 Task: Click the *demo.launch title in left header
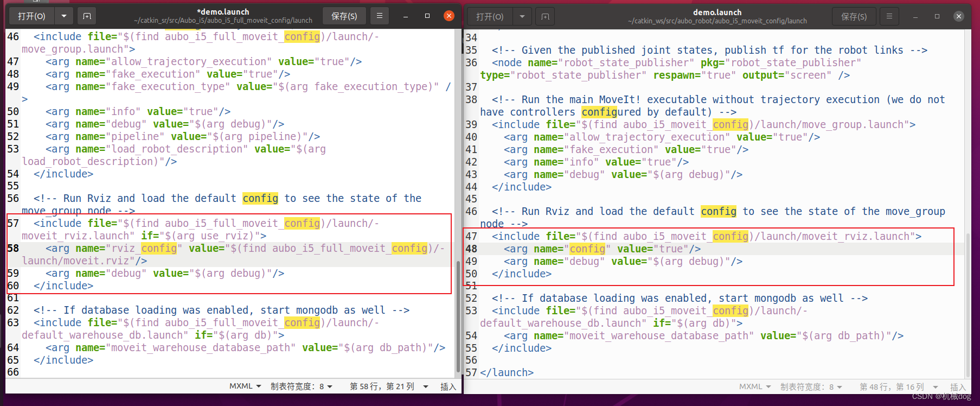tap(223, 11)
